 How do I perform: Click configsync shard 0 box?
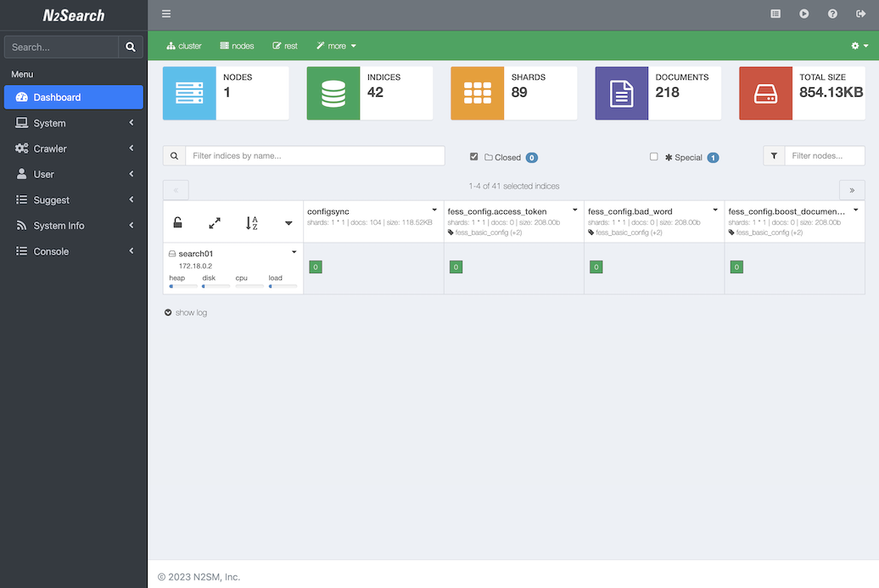(x=316, y=267)
